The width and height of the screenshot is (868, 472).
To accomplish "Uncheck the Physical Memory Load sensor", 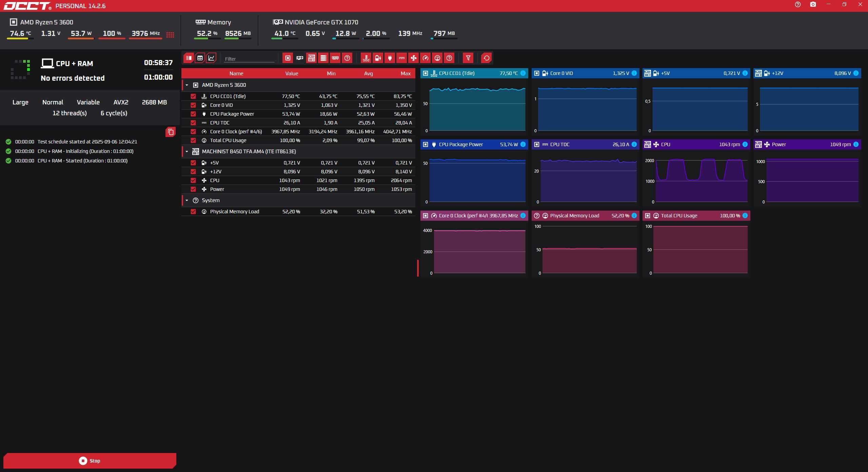I will [193, 212].
